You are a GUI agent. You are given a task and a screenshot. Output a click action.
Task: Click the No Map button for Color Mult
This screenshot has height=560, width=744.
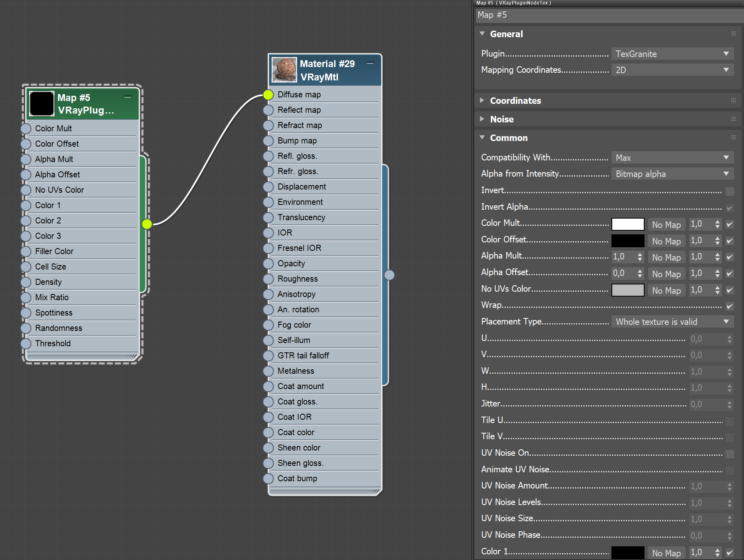[666, 224]
